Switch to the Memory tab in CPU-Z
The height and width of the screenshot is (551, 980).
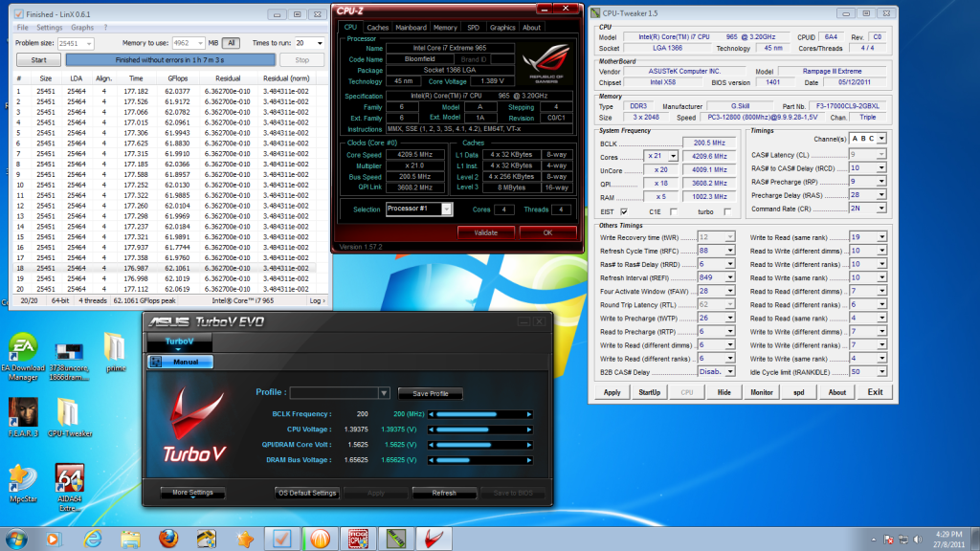coord(444,28)
